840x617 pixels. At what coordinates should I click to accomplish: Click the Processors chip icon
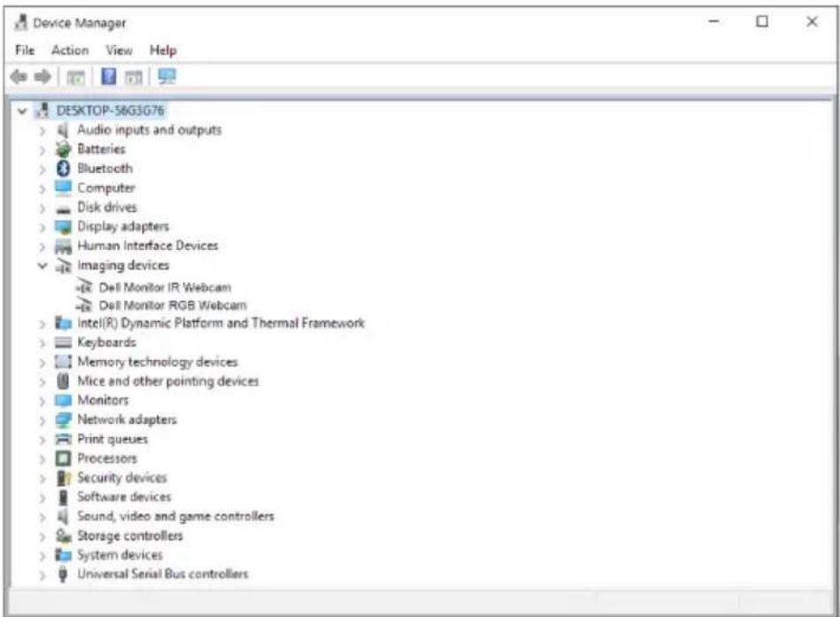tap(63, 458)
